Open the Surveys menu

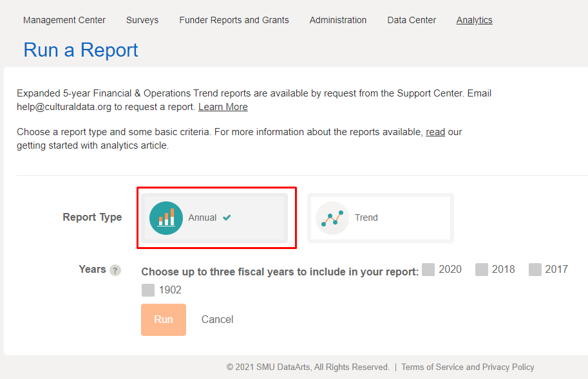(142, 20)
